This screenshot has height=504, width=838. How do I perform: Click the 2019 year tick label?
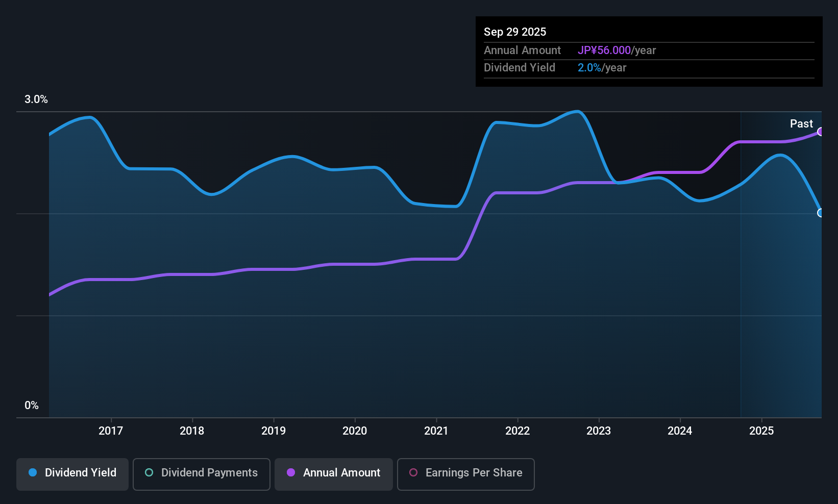pyautogui.click(x=274, y=431)
